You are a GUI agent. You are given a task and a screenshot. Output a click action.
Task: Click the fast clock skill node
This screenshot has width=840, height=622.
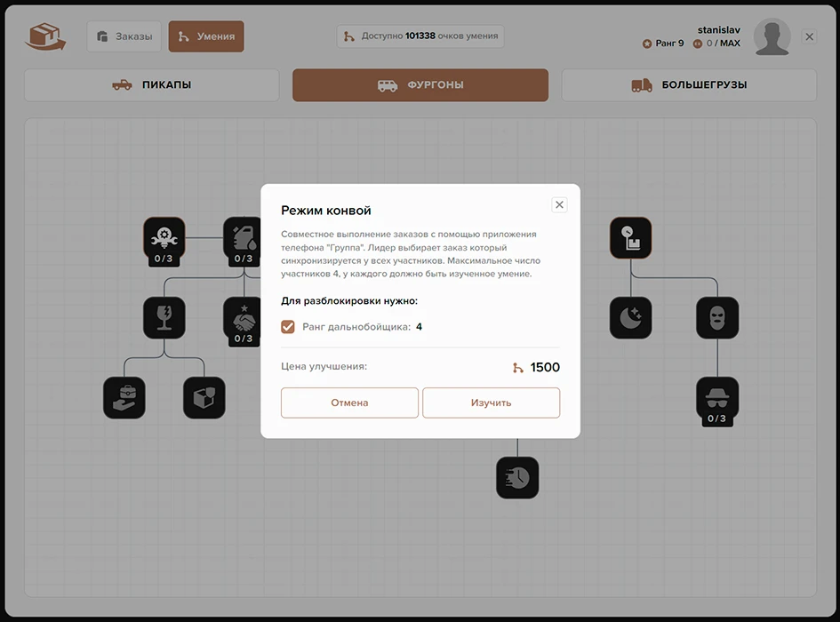tap(517, 477)
